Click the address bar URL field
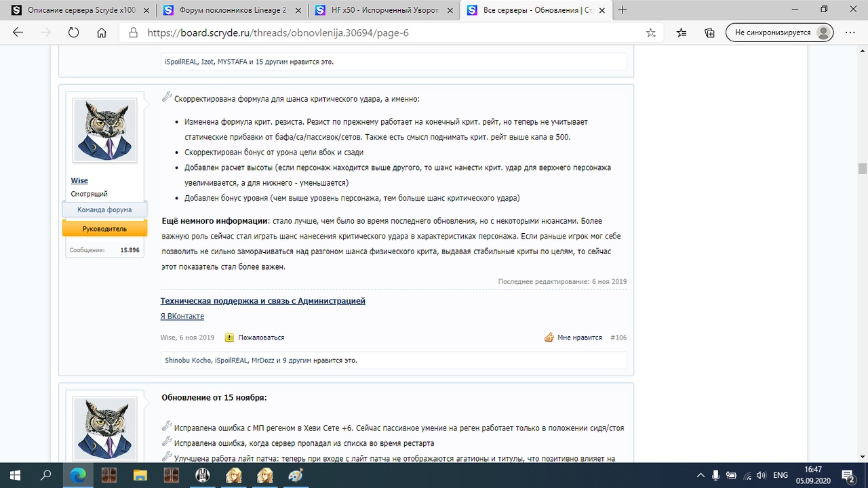The image size is (868, 488). coord(380,33)
